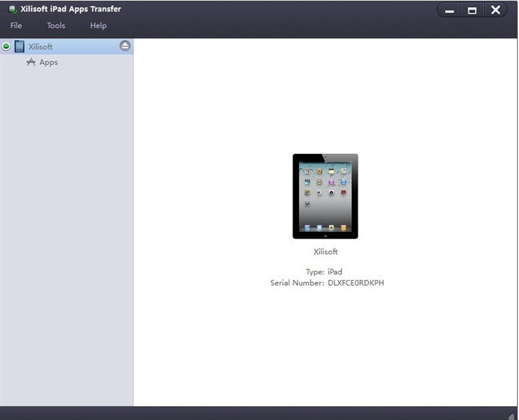This screenshot has width=519, height=420.
Task: Select the iPad device icon in sidebar
Action: 20,46
